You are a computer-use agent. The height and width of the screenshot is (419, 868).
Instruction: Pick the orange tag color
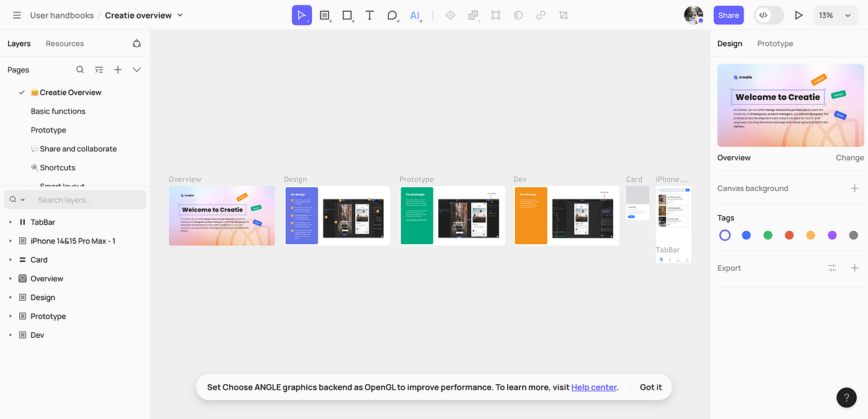coord(810,235)
